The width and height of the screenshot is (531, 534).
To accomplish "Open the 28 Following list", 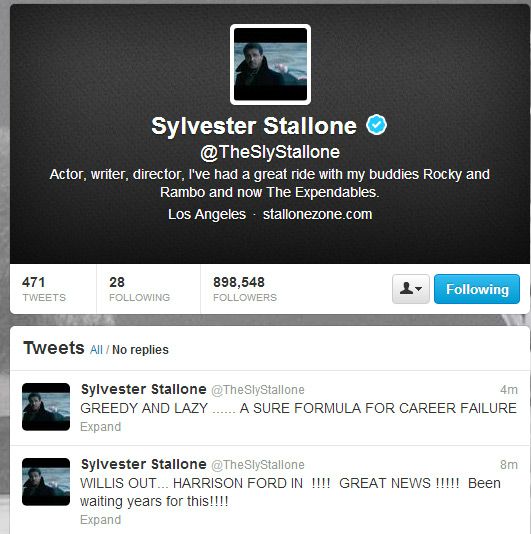I will pos(139,289).
